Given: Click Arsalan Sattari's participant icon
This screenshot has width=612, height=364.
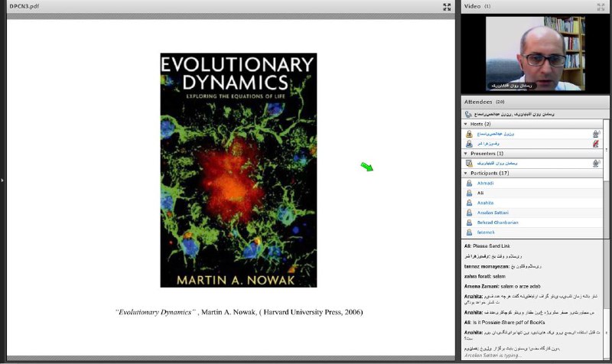Looking at the screenshot, I should [x=469, y=213].
